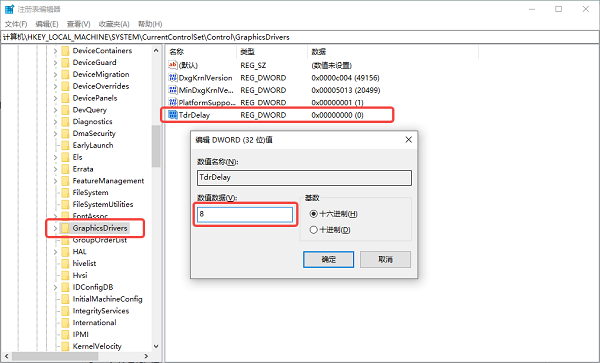600x363 pixels.
Task: Expand the HAL tree node
Action: (55, 252)
